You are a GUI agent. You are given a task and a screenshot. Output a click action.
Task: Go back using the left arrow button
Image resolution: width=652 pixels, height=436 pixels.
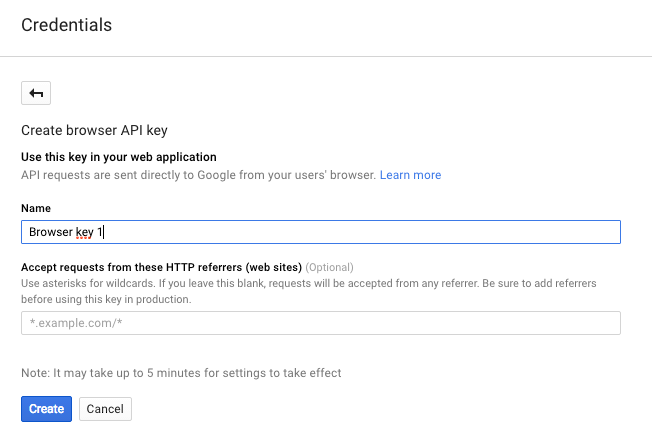point(36,93)
